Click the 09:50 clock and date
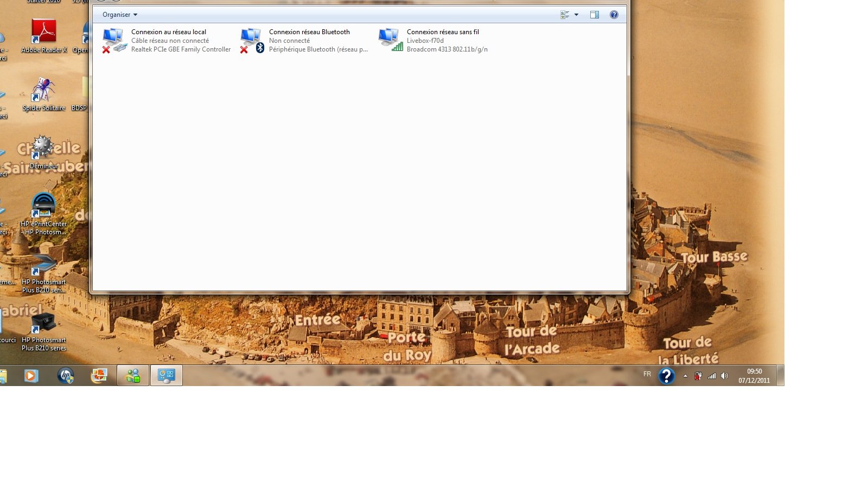Viewport: 868px width, 488px height. [754, 376]
